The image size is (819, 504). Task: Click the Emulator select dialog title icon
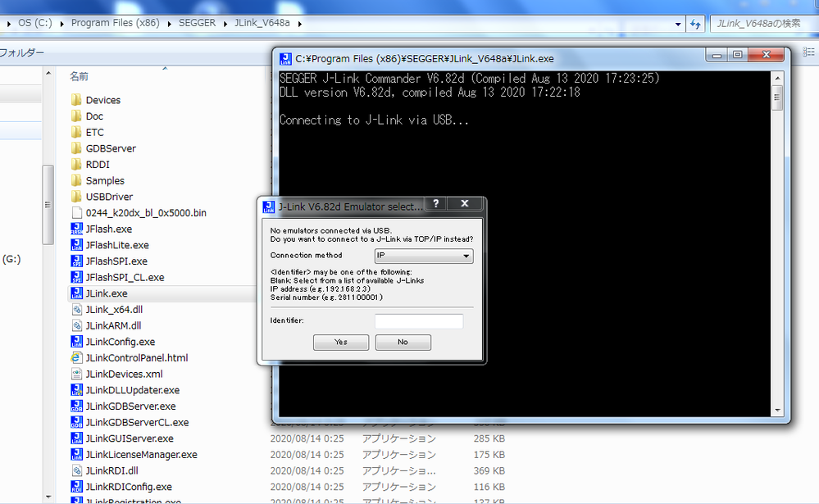point(268,207)
